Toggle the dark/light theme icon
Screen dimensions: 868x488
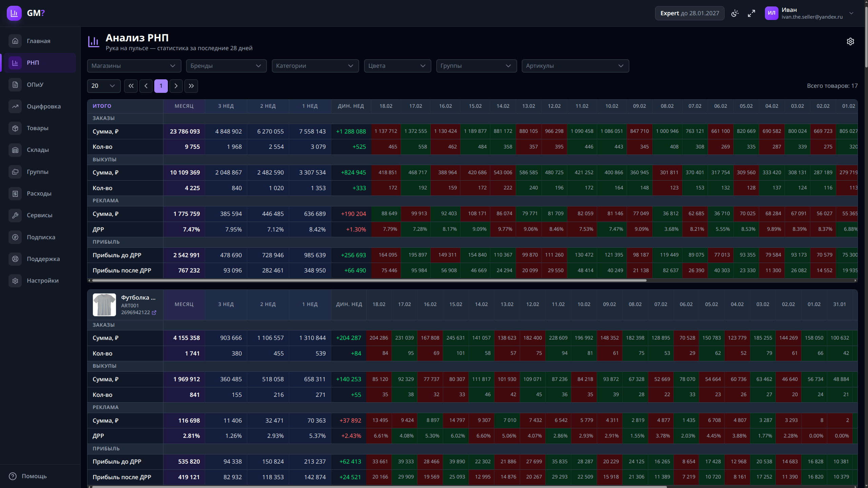click(x=735, y=13)
